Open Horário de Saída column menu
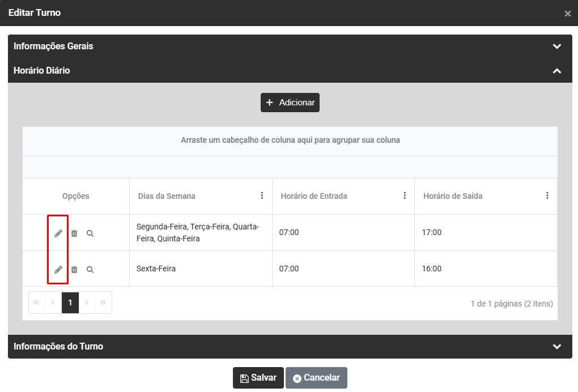This screenshot has height=392, width=578. click(x=547, y=195)
